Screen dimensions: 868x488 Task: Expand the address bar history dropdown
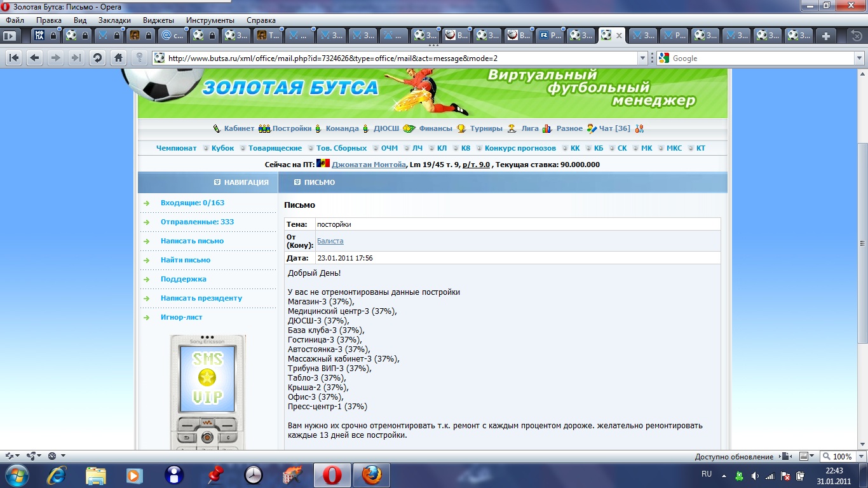(642, 58)
